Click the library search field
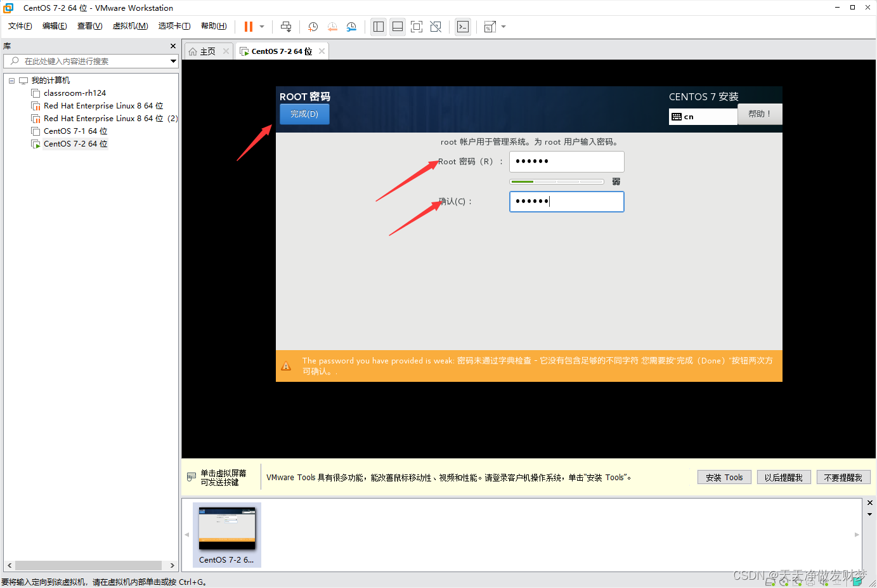 click(91, 61)
